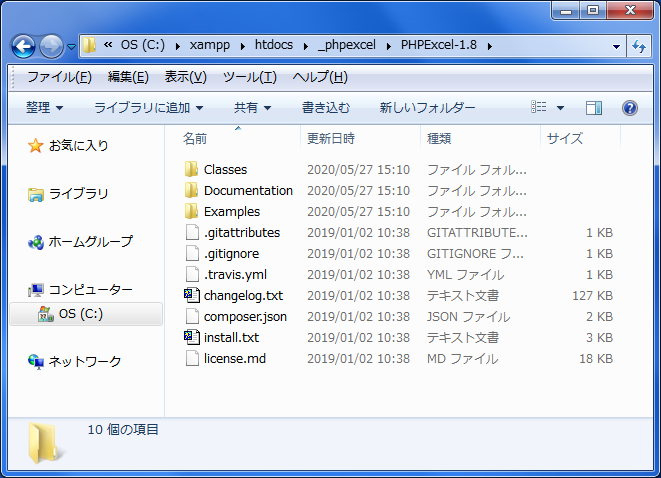Click the library icon beside ライブラリ
This screenshot has height=478, width=661.
35,194
